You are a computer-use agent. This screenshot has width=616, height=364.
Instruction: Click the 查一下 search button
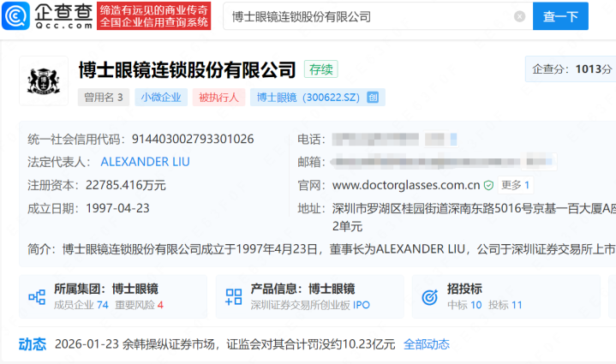[x=560, y=16]
